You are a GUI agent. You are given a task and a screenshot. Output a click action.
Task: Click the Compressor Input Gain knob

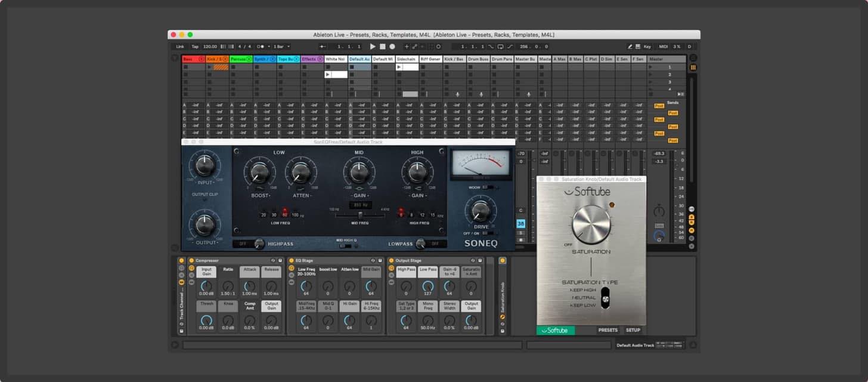206,286
